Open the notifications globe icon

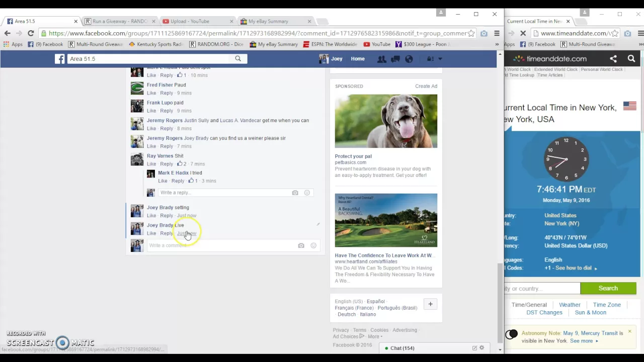(x=409, y=59)
